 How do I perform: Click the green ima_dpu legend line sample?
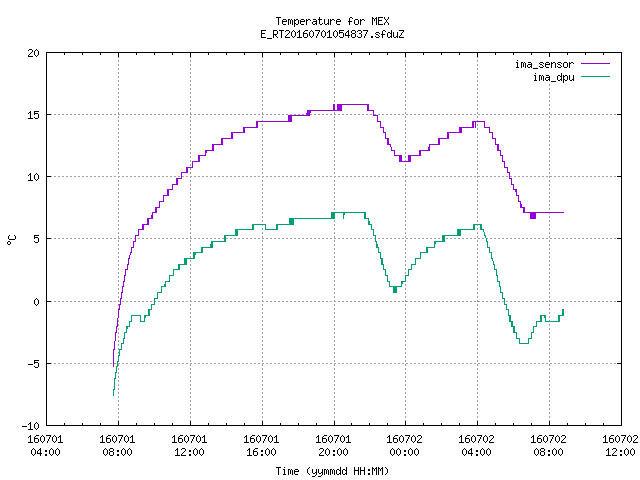[x=596, y=77]
